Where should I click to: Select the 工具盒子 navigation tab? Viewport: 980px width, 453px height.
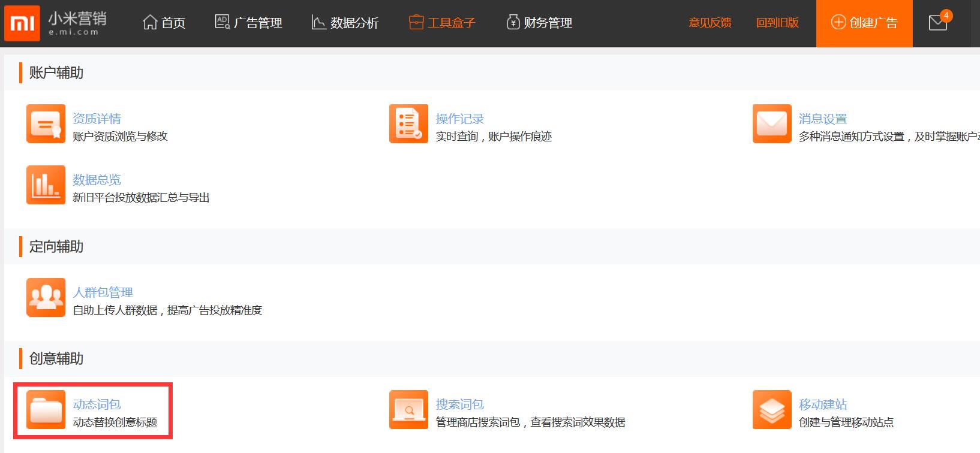pyautogui.click(x=442, y=23)
